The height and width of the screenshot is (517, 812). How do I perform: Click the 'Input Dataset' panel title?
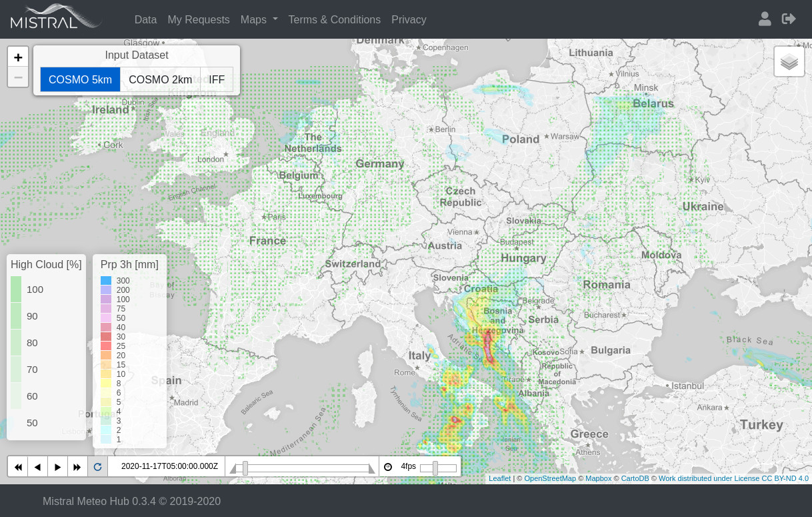pos(137,55)
